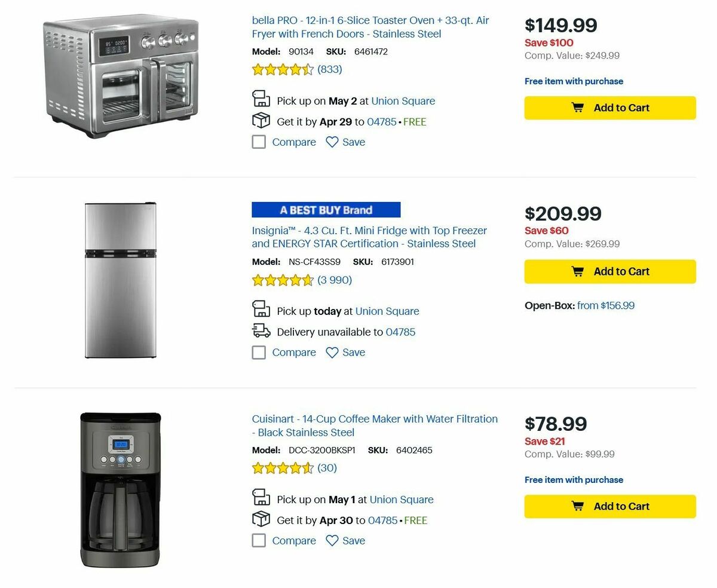Click the Union Square store link for today's pickup
Image resolution: width=717 pixels, height=588 pixels.
tap(388, 311)
